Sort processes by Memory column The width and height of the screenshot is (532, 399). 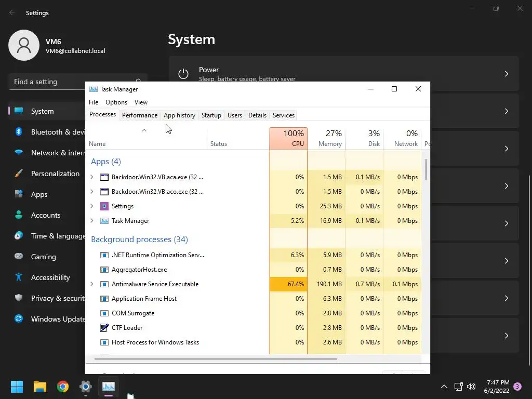click(326, 138)
